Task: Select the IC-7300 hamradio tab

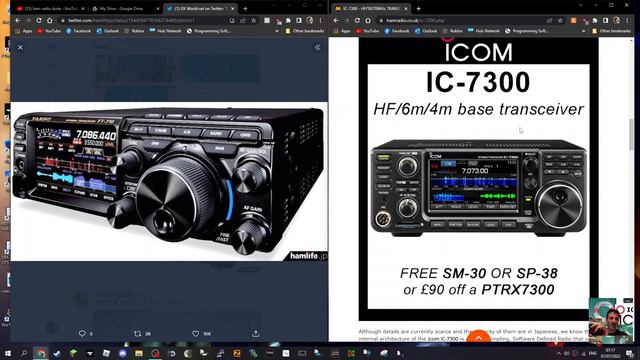Action: click(x=371, y=8)
